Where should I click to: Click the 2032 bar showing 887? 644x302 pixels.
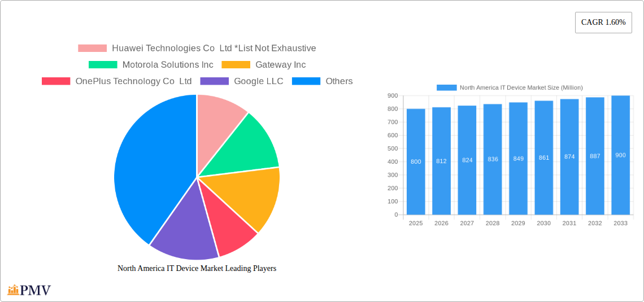pos(595,156)
